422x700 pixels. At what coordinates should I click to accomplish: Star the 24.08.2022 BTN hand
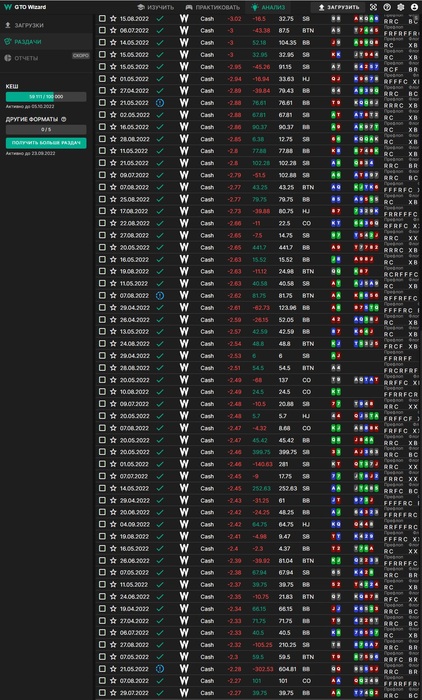pyautogui.click(x=113, y=344)
